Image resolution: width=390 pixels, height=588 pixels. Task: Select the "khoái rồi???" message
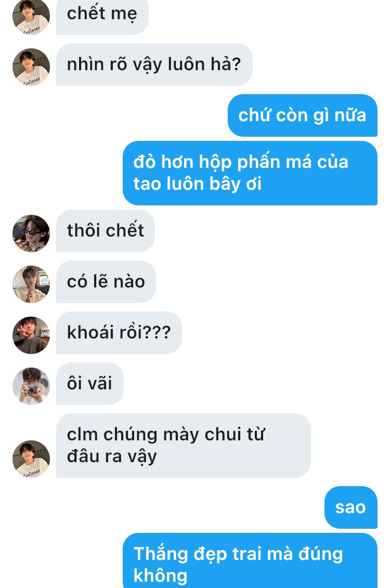[119, 333]
